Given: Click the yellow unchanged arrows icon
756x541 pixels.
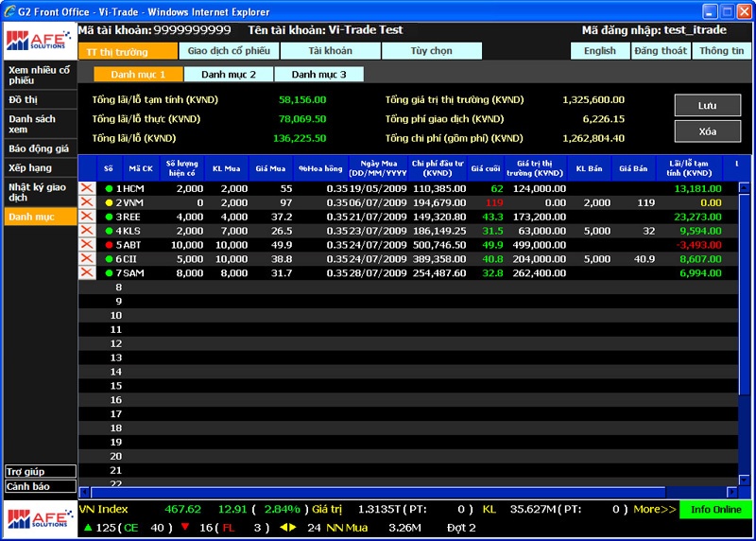Looking at the screenshot, I should [288, 528].
